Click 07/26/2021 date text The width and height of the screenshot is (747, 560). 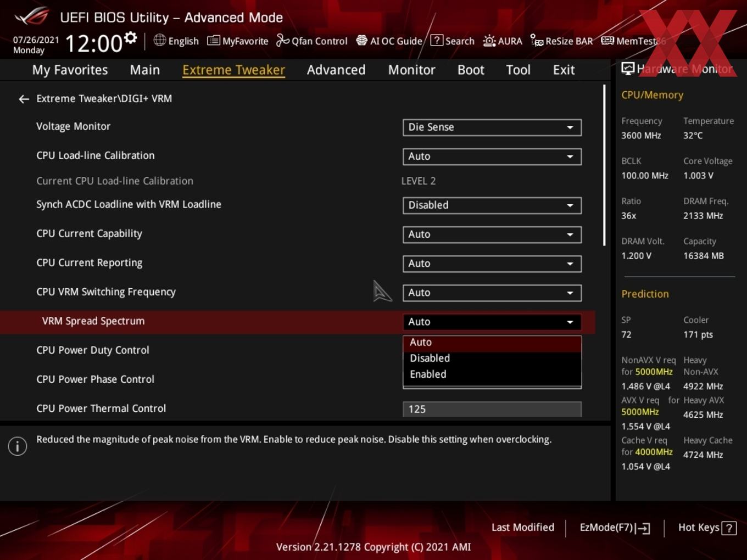36,40
